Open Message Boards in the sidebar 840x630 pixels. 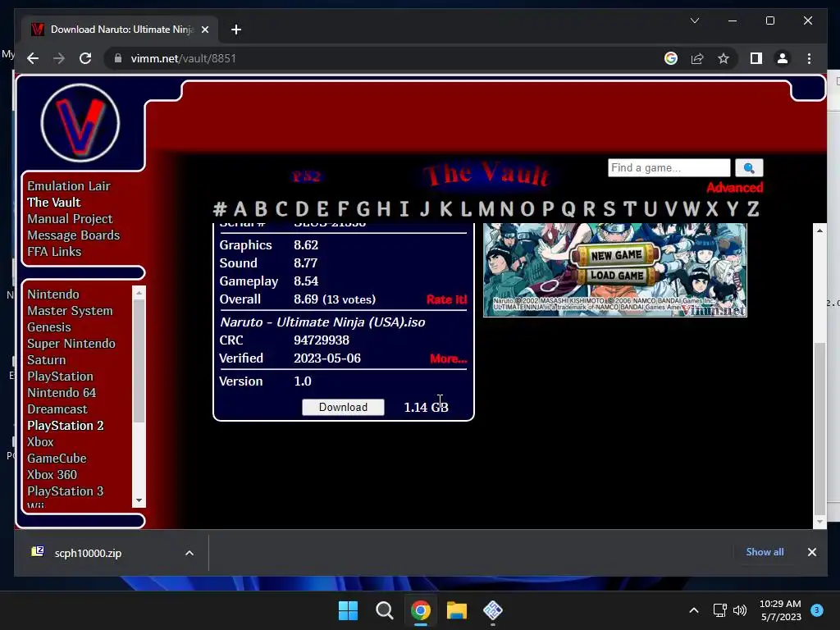[73, 235]
